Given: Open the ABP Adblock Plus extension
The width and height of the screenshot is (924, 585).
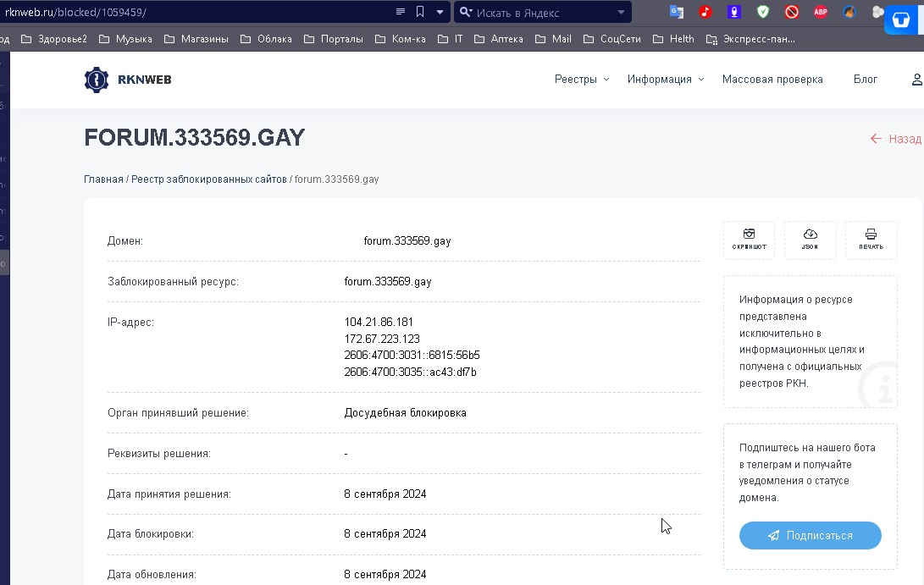Looking at the screenshot, I should tap(821, 12).
